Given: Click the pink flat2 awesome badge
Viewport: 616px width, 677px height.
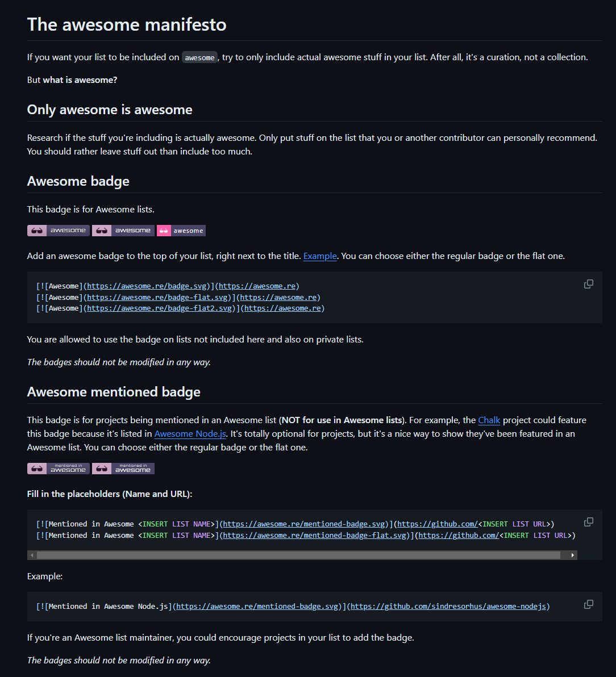Looking at the screenshot, I should pyautogui.click(x=181, y=231).
